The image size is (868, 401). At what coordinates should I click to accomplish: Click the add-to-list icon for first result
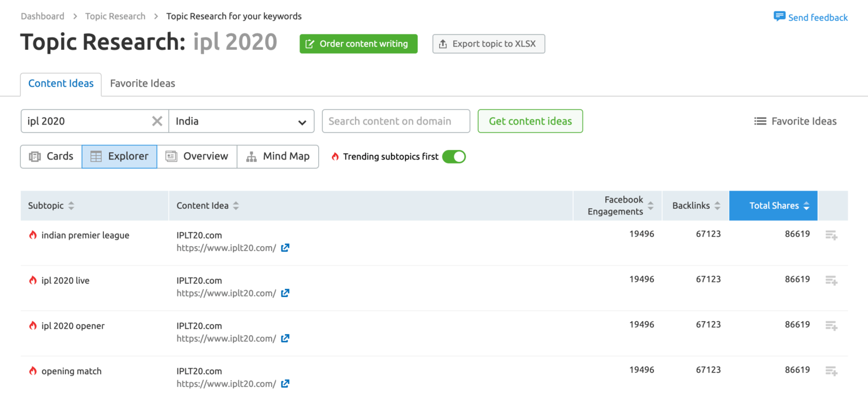(x=831, y=234)
